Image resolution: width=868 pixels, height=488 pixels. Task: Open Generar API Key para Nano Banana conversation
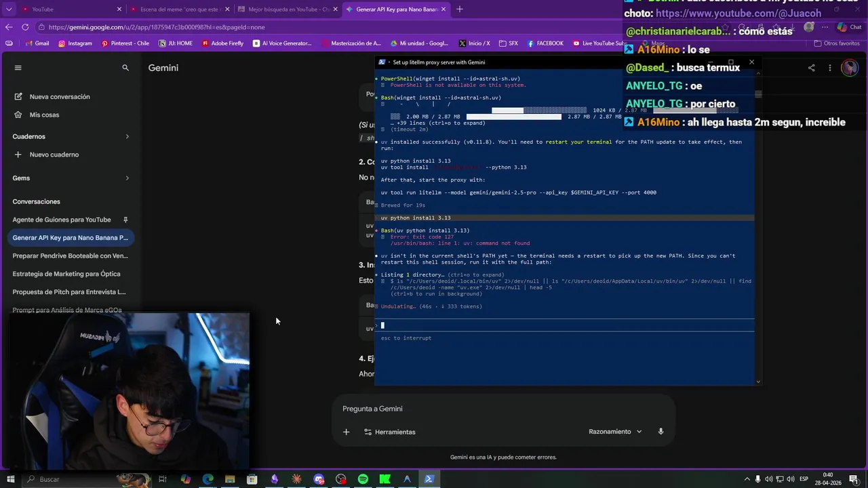pos(71,238)
